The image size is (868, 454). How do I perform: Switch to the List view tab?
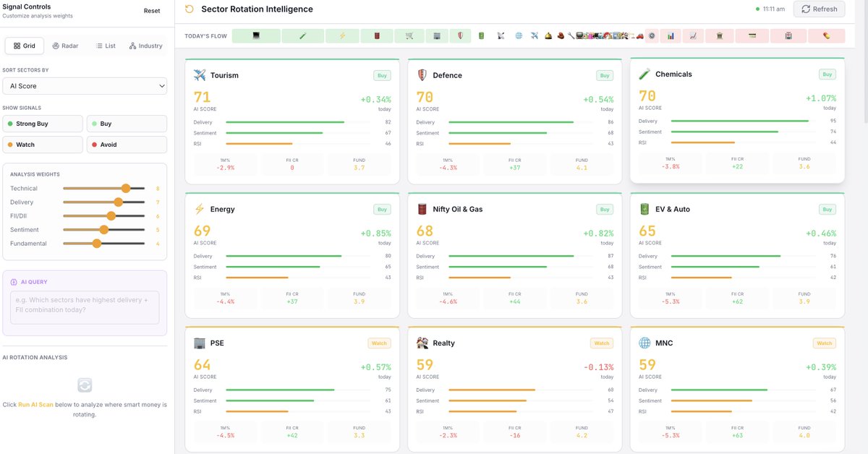(106, 46)
